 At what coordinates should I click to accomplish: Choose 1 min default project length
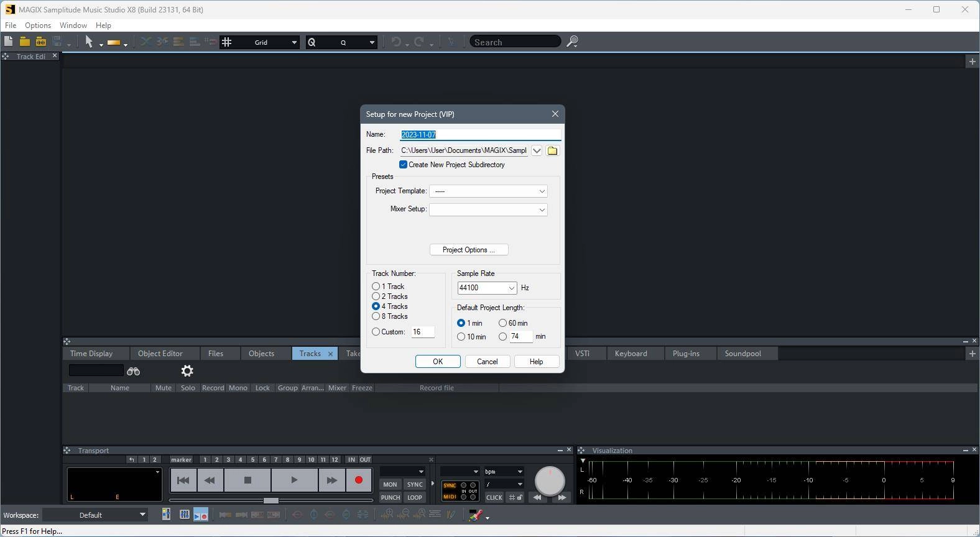pos(461,323)
